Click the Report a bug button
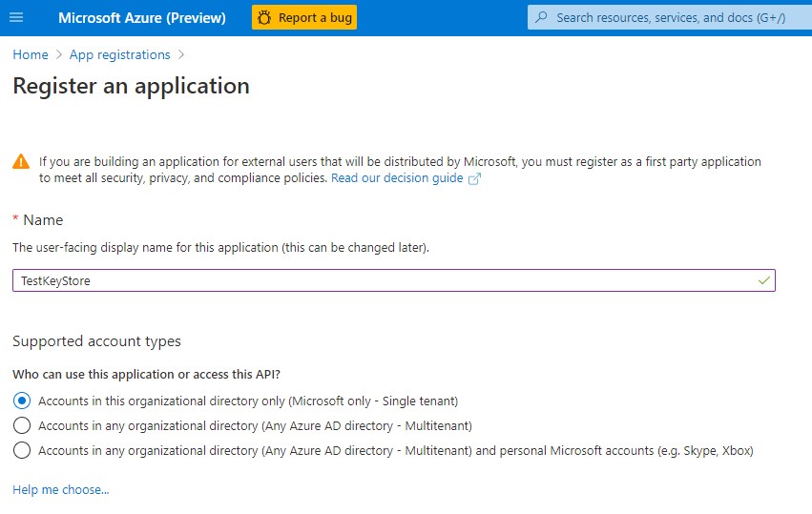812x514 pixels. click(x=304, y=17)
